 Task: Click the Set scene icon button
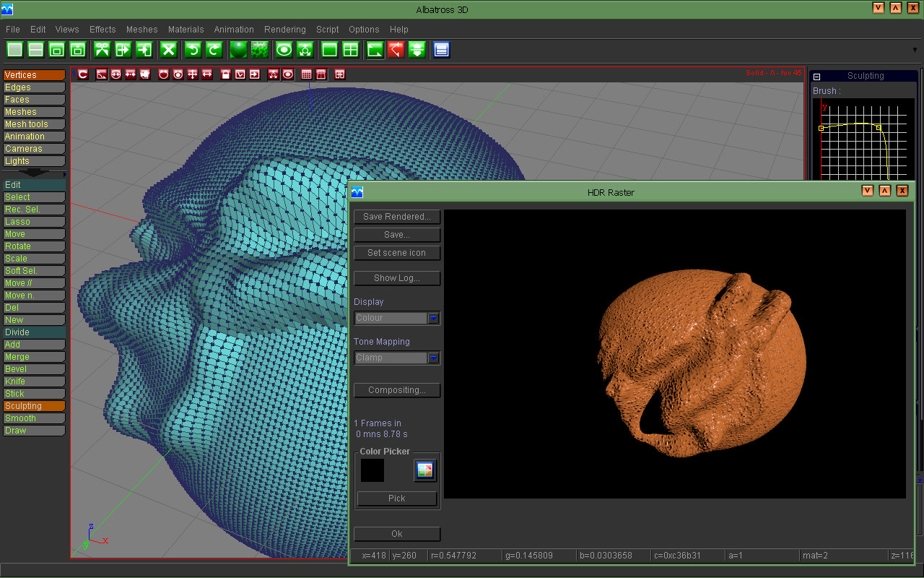(x=397, y=253)
